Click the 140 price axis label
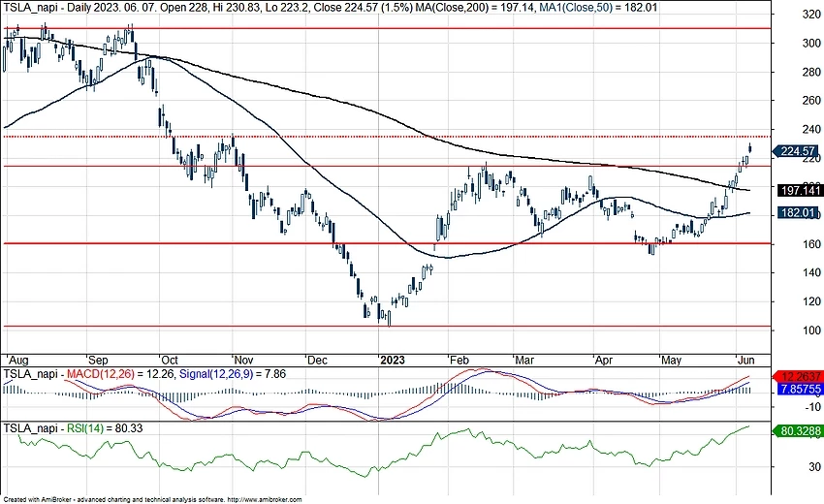 (810, 272)
